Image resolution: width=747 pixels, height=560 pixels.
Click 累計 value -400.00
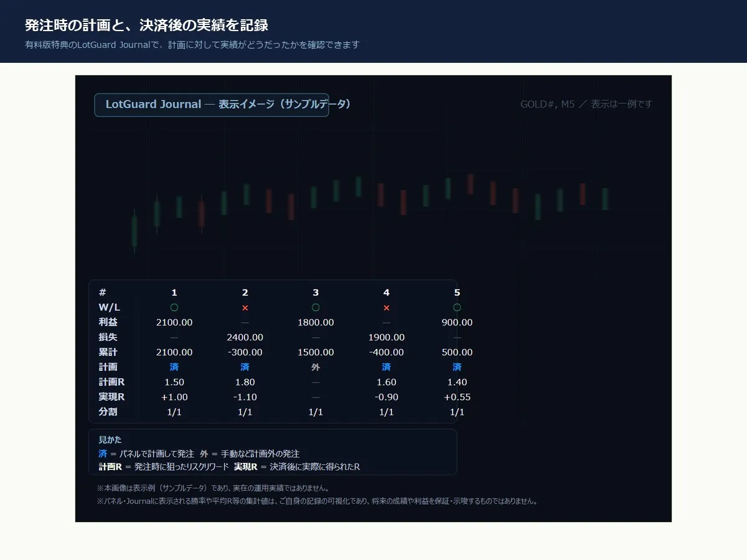(x=387, y=352)
